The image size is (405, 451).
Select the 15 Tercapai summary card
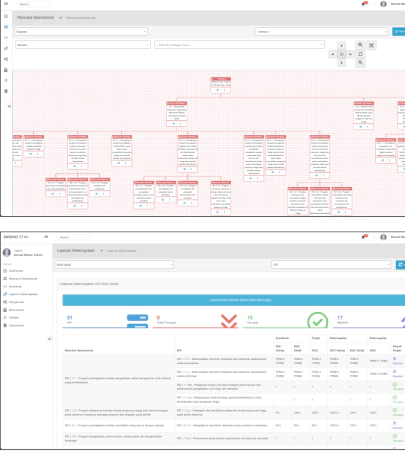point(286,321)
